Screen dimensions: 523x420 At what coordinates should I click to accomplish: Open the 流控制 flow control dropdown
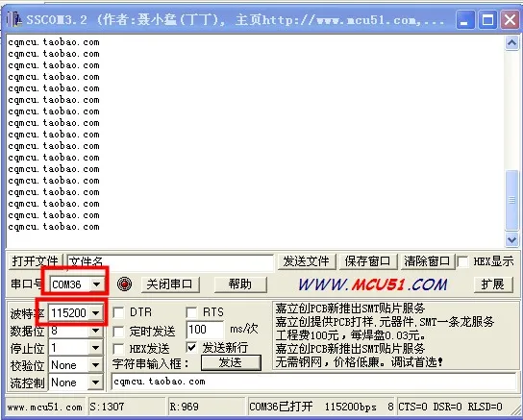[x=96, y=383]
